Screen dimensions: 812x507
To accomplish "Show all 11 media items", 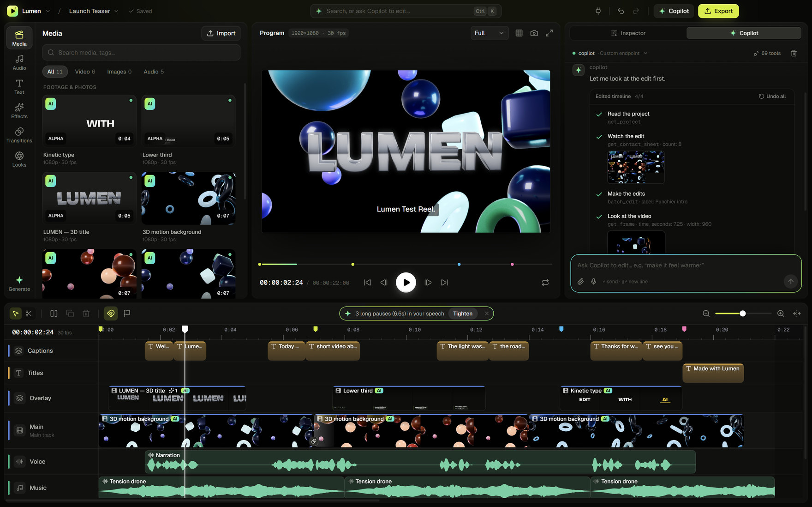I will click(55, 72).
